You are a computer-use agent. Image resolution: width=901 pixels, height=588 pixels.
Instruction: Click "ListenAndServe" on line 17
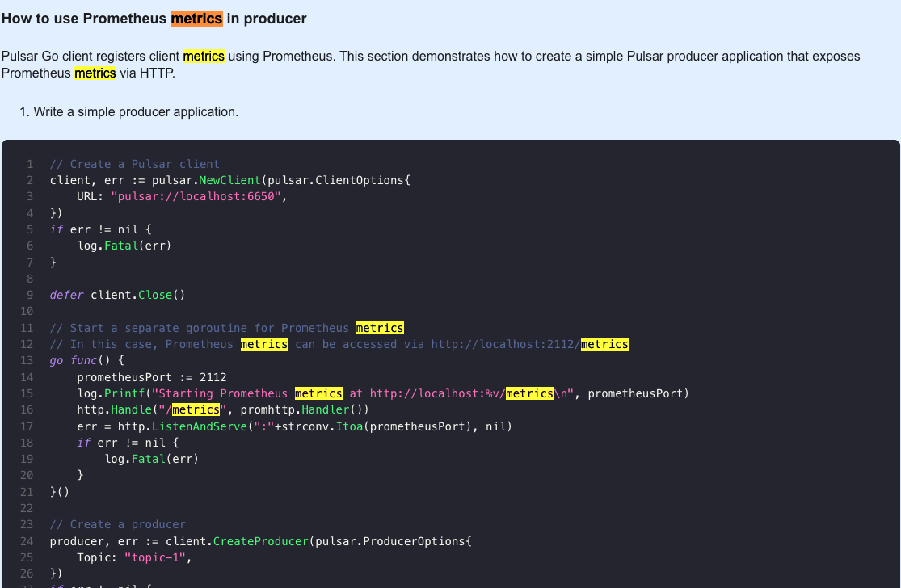coord(199,426)
